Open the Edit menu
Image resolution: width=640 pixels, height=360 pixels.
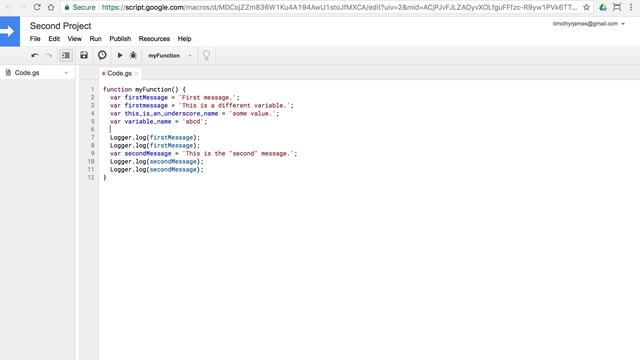click(54, 39)
